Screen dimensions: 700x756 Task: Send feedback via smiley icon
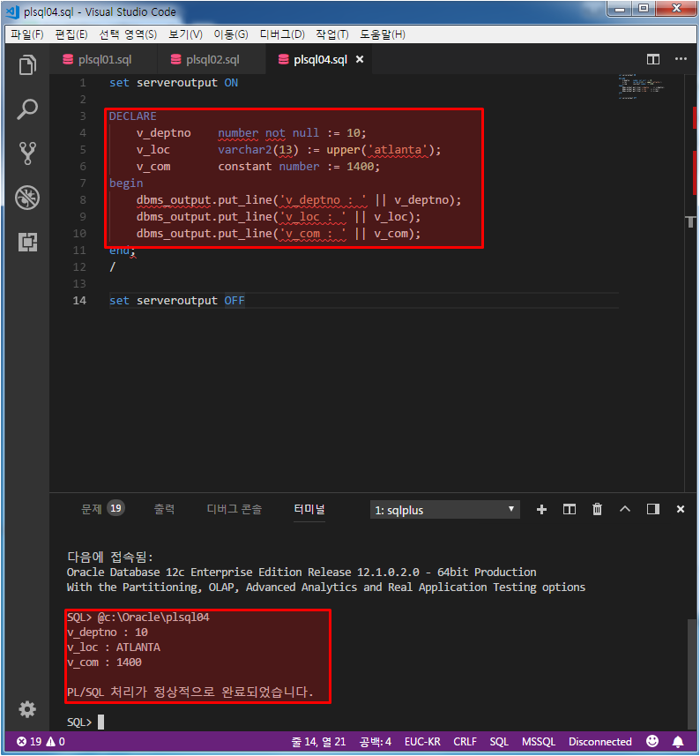pos(652,741)
